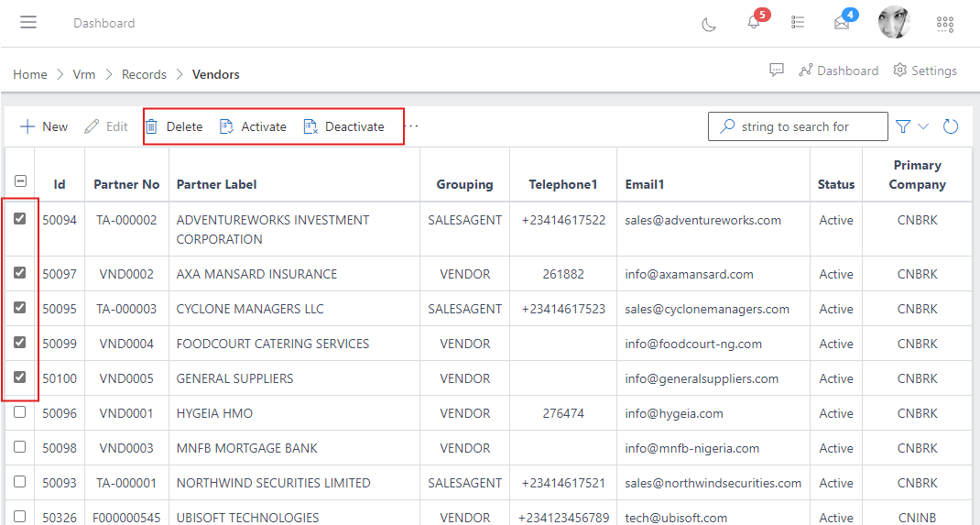Image resolution: width=980 pixels, height=525 pixels.
Task: Open the user profile avatar
Action: [894, 23]
